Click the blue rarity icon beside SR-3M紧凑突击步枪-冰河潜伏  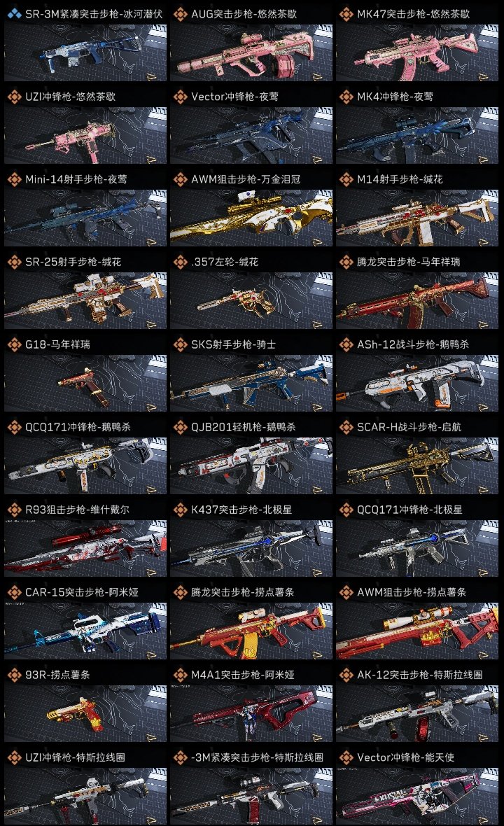[x=14, y=14]
